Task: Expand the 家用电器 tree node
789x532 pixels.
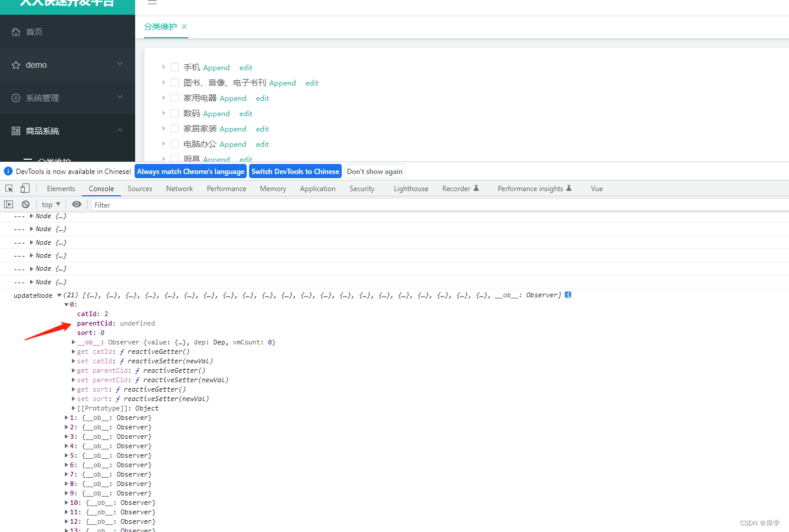Action: click(x=163, y=98)
